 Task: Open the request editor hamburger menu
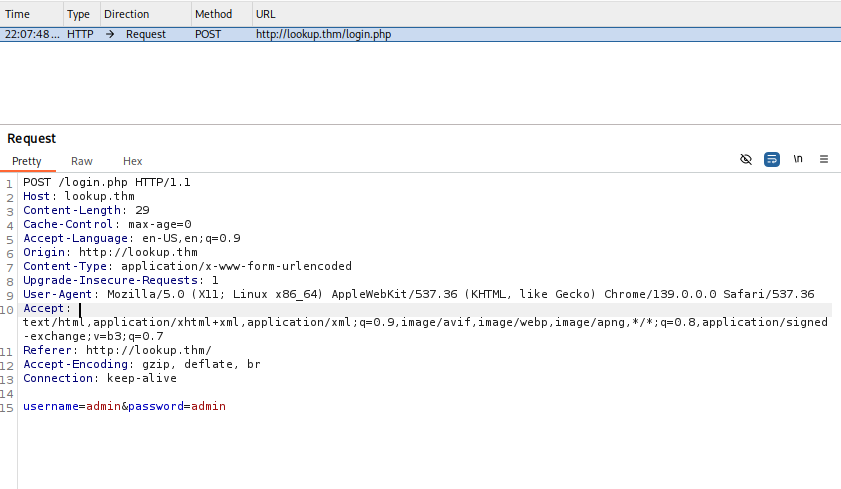pyautogui.click(x=824, y=159)
